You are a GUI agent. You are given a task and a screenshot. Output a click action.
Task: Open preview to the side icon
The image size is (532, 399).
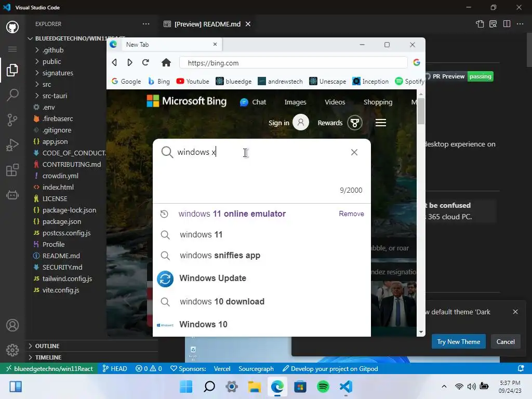pyautogui.click(x=493, y=24)
